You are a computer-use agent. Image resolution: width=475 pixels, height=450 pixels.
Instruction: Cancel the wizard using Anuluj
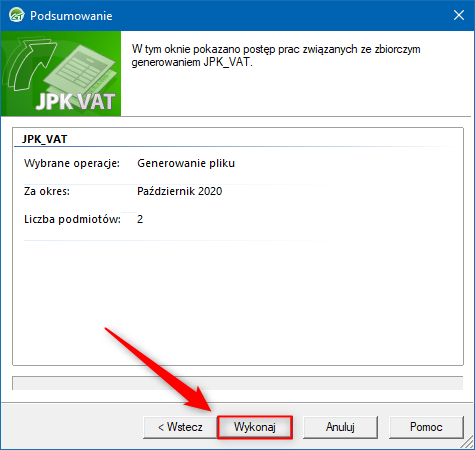click(340, 427)
